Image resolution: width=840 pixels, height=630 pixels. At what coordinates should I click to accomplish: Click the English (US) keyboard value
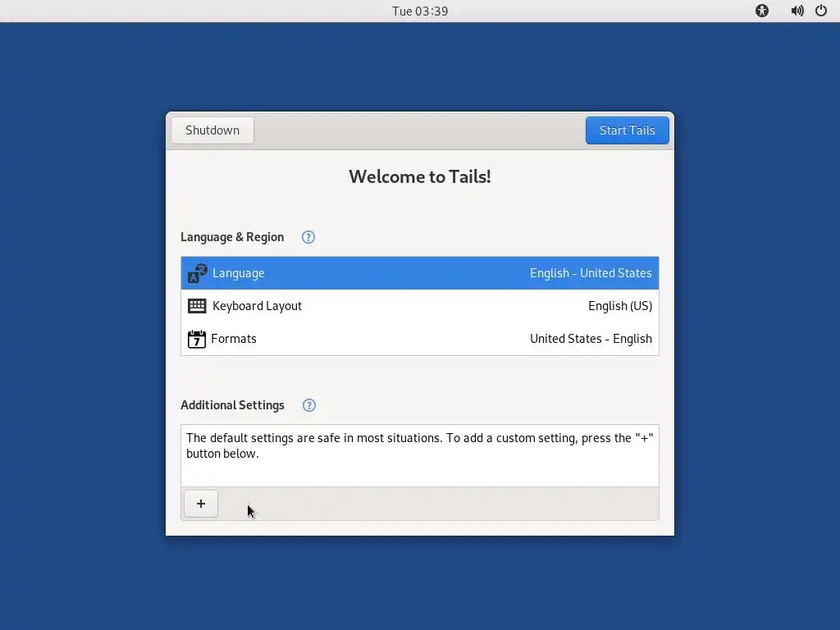tap(620, 306)
